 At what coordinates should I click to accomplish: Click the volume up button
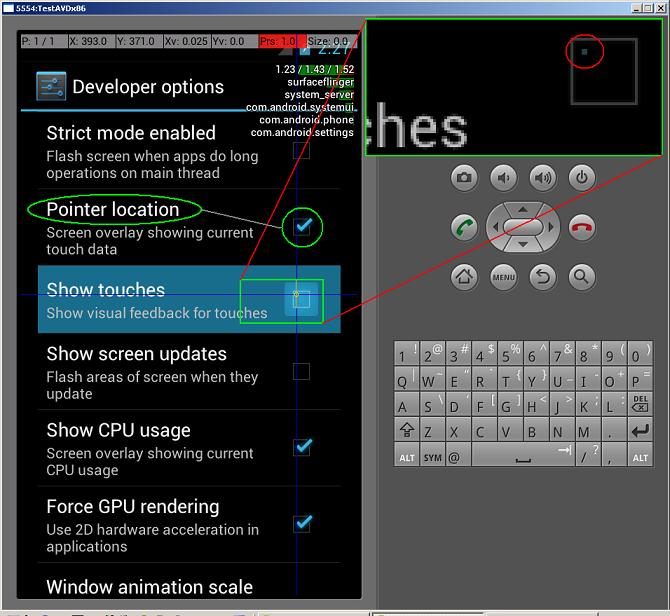coord(542,178)
